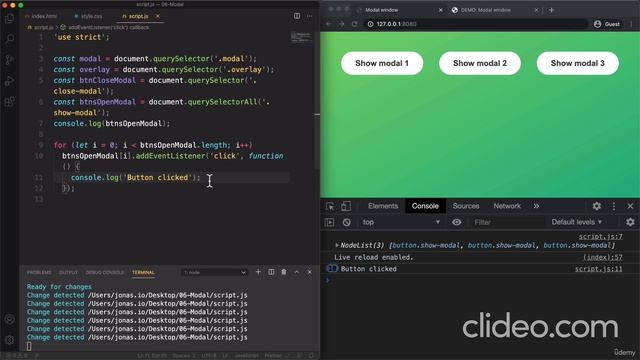Switch to the PROBLEMS panel tab
Viewport: 640px width, 360px height.
(x=39, y=272)
